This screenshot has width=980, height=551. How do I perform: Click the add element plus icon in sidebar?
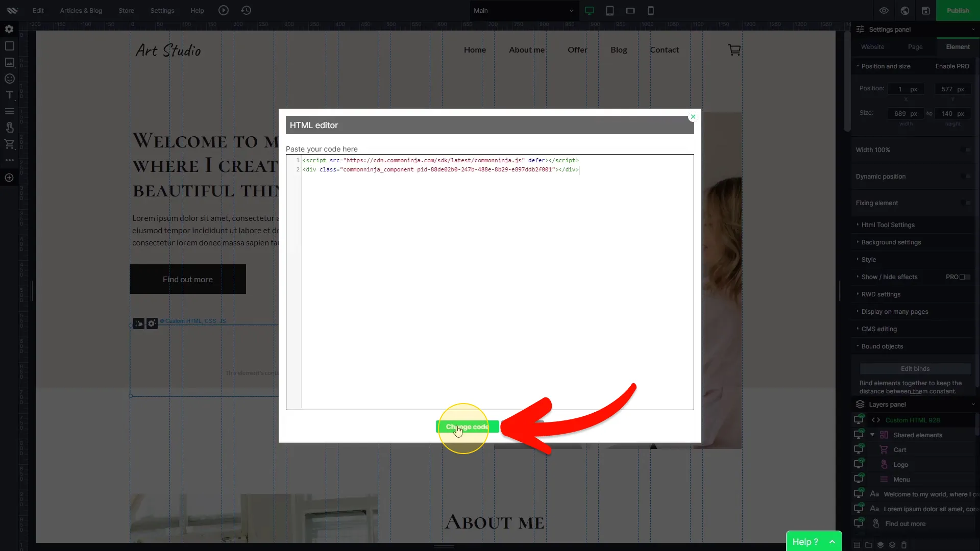coord(9,178)
